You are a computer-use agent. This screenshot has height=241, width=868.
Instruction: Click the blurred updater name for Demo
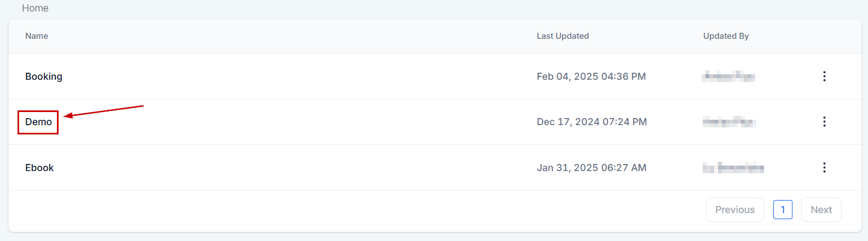coord(729,122)
